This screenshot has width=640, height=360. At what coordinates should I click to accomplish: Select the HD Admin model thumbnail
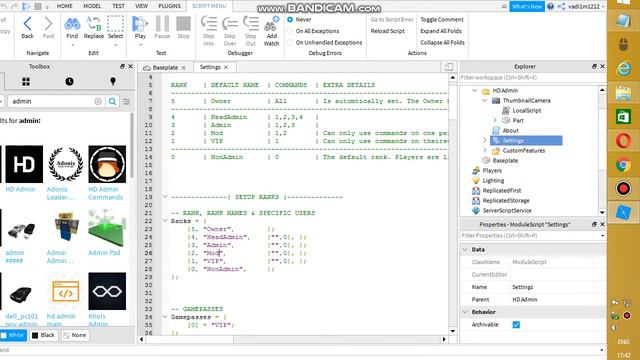24,164
